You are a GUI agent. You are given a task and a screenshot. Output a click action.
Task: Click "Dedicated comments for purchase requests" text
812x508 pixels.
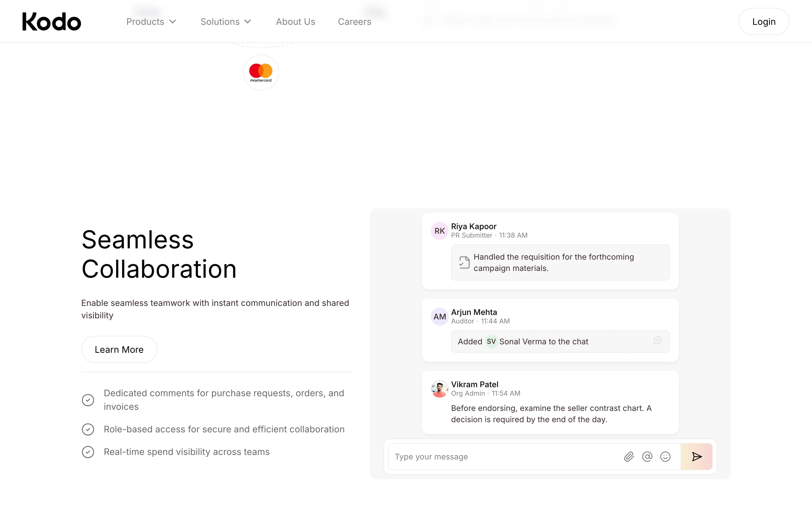point(224,400)
